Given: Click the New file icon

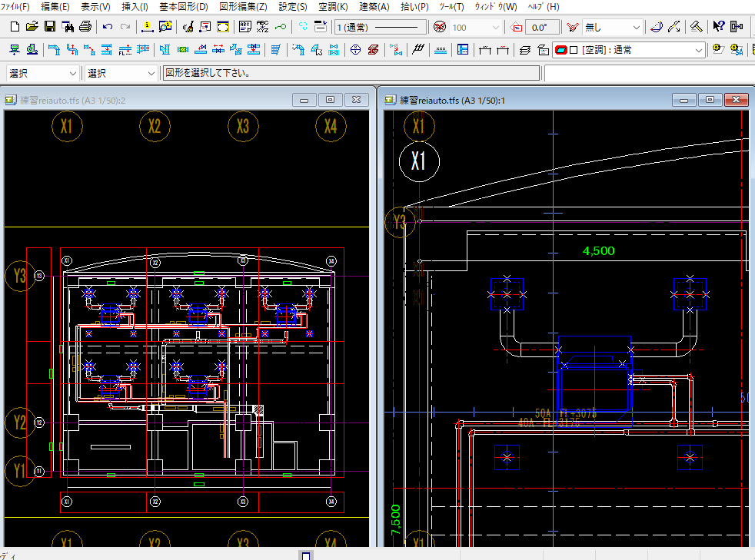Looking at the screenshot, I should click(x=13, y=27).
